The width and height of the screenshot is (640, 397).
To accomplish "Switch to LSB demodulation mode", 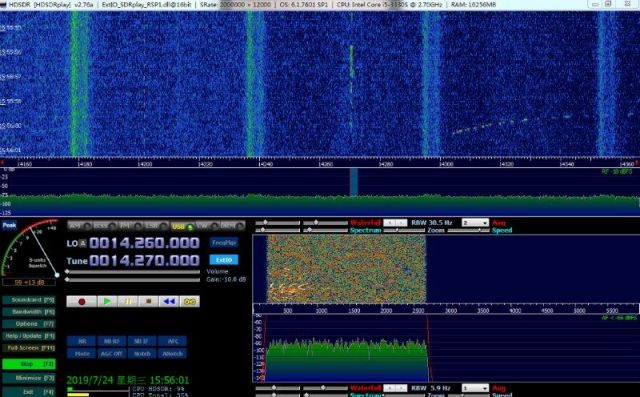I will (x=157, y=226).
